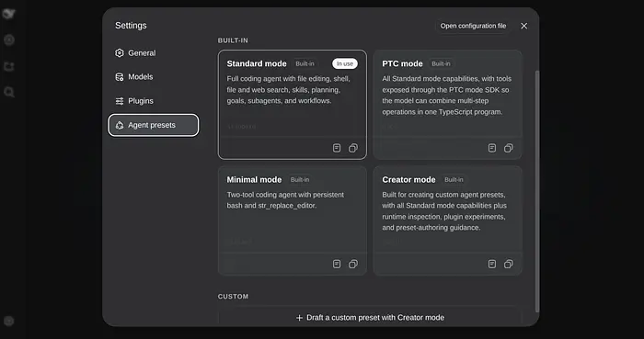Select the Minimal mode preset card
Viewport: 644px width, 339px height.
tap(292, 220)
